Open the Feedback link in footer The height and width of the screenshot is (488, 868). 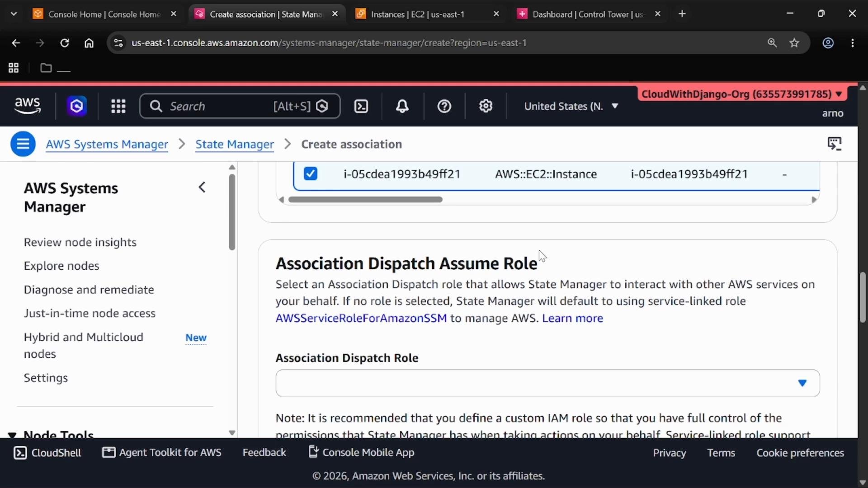point(264,452)
